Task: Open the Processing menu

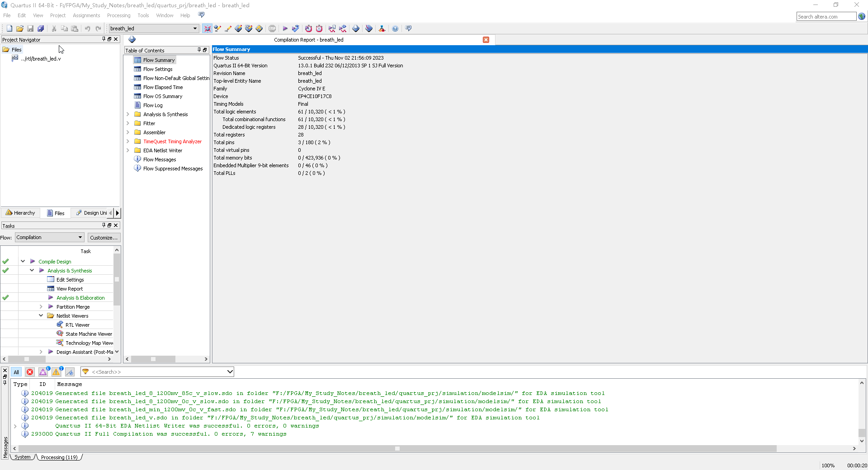Action: pos(118,15)
